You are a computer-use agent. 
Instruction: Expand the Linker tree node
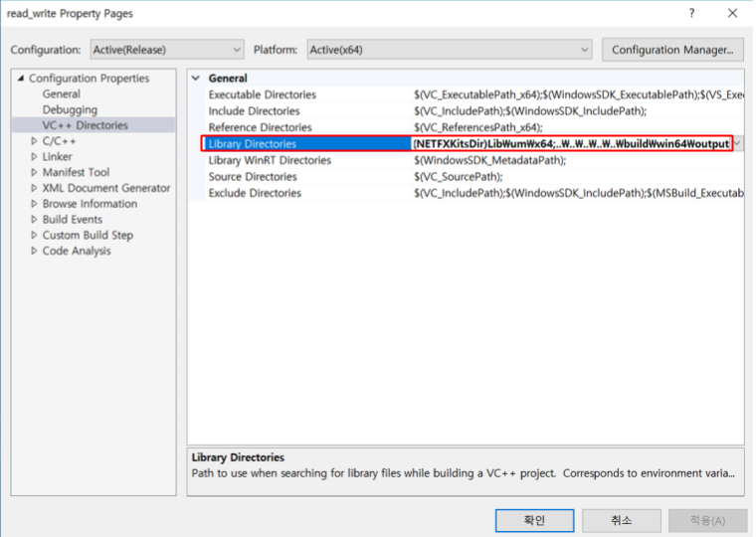tap(34, 157)
